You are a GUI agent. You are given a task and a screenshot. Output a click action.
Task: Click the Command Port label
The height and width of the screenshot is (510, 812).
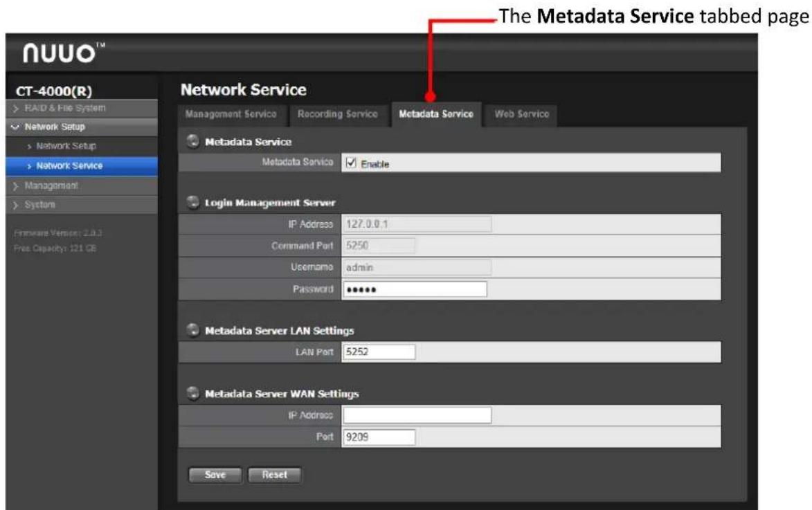tap(303, 246)
